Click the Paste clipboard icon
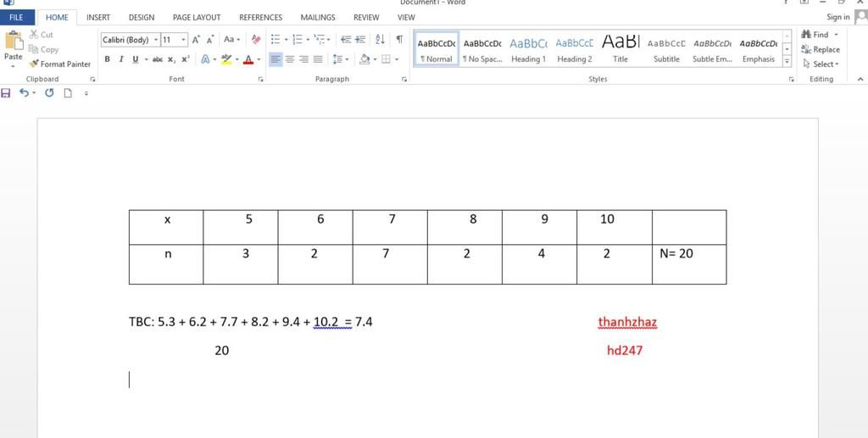Viewport: 868px width, 438px height. [x=14, y=42]
